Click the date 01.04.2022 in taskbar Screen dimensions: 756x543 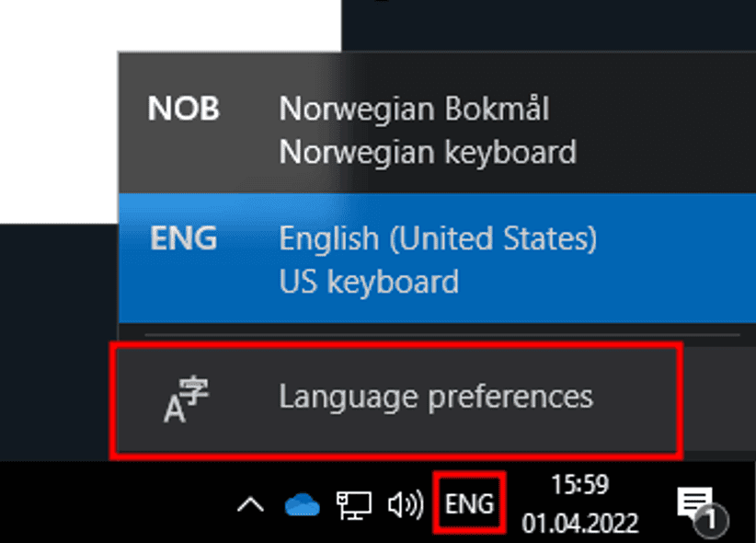click(579, 525)
